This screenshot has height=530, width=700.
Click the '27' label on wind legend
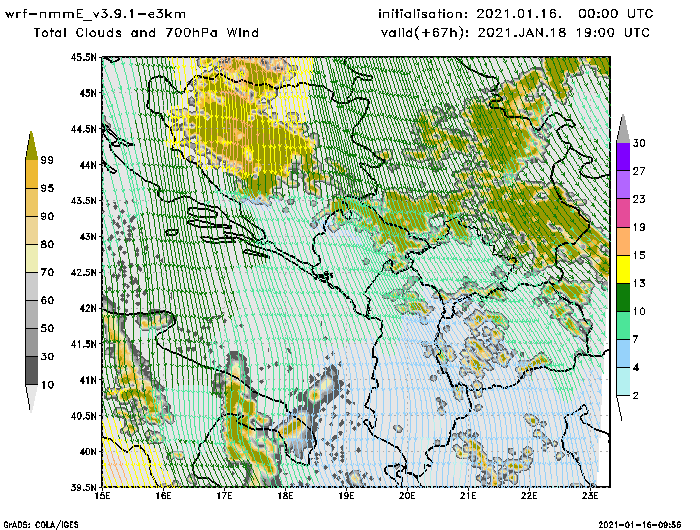639,171
